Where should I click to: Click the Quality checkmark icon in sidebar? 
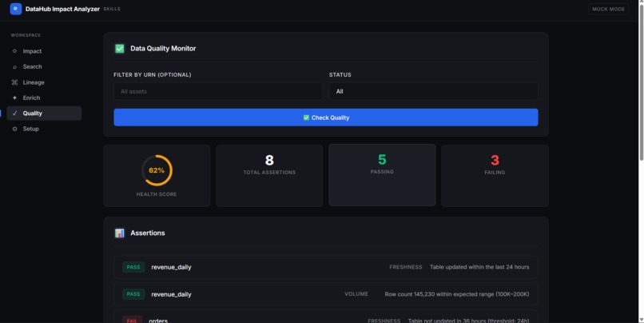15,114
